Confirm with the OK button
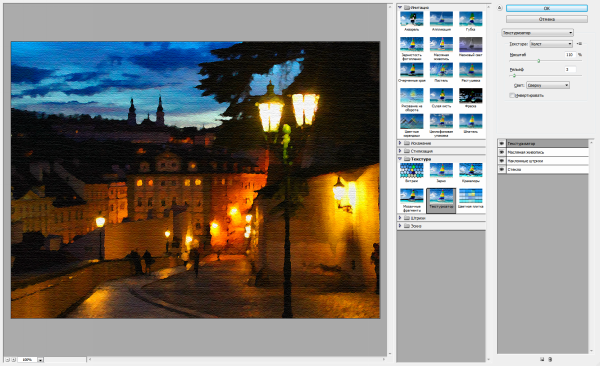 coord(547,8)
